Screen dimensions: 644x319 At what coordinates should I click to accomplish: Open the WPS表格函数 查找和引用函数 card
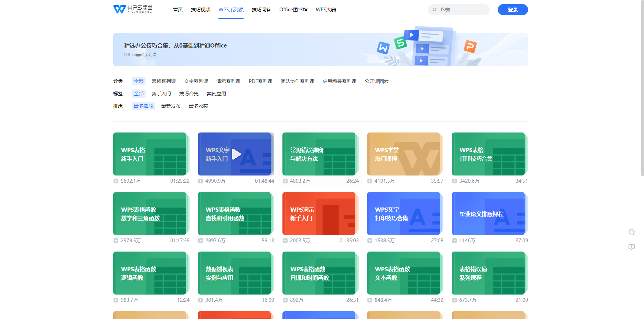point(236,214)
